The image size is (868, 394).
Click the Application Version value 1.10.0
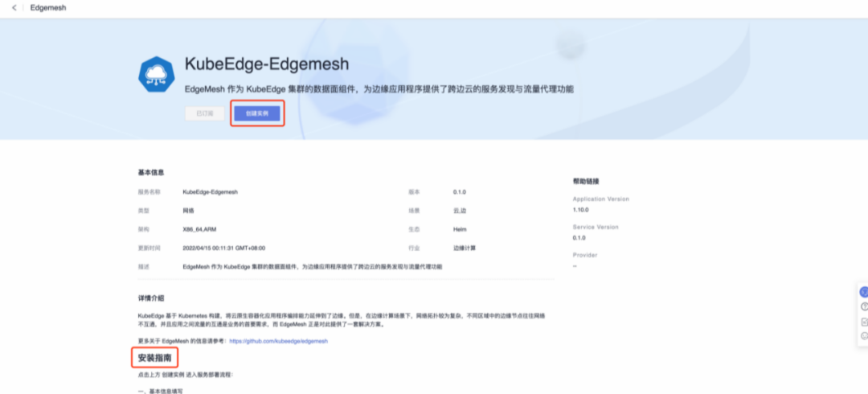(x=581, y=210)
